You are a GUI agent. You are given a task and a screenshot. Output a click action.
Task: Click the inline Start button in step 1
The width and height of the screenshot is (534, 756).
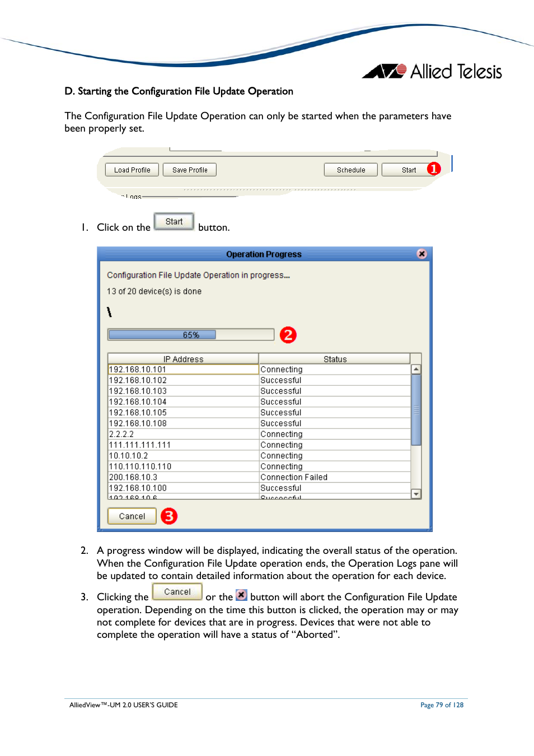pyautogui.click(x=174, y=222)
